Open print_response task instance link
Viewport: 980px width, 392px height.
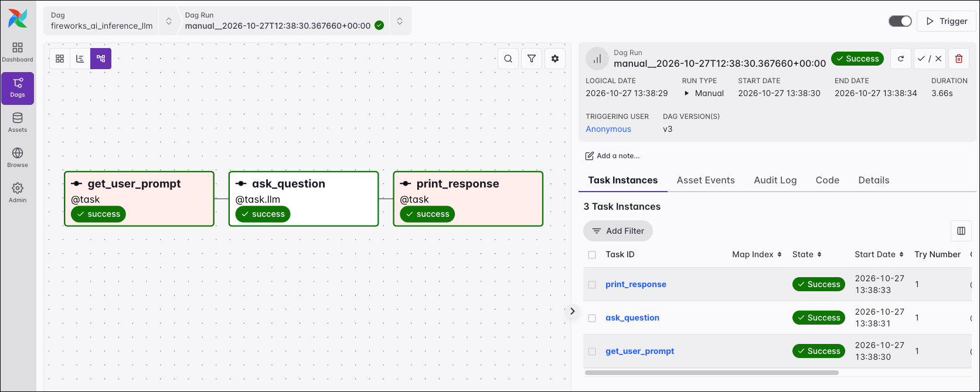pos(636,284)
